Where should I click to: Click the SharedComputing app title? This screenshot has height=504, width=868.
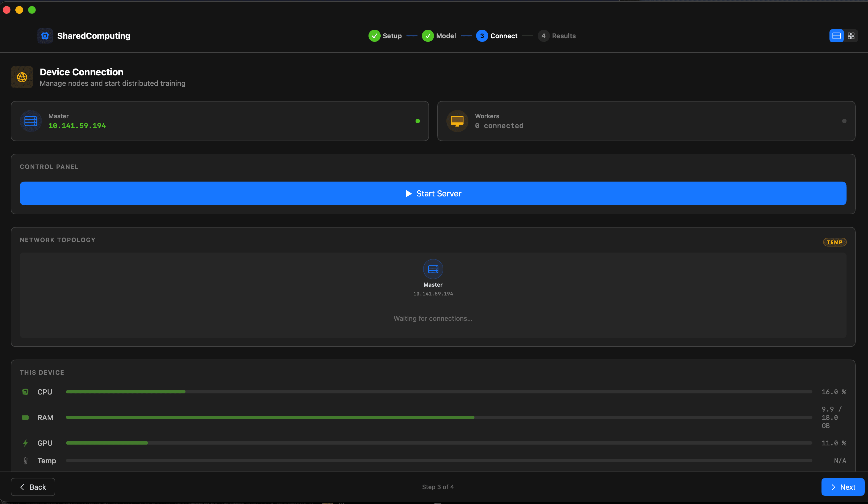pos(94,36)
